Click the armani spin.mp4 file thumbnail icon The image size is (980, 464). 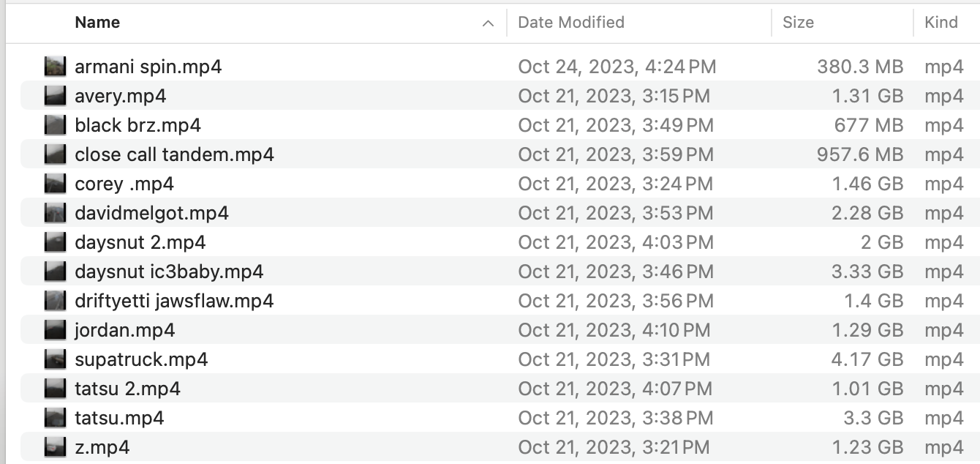55,67
